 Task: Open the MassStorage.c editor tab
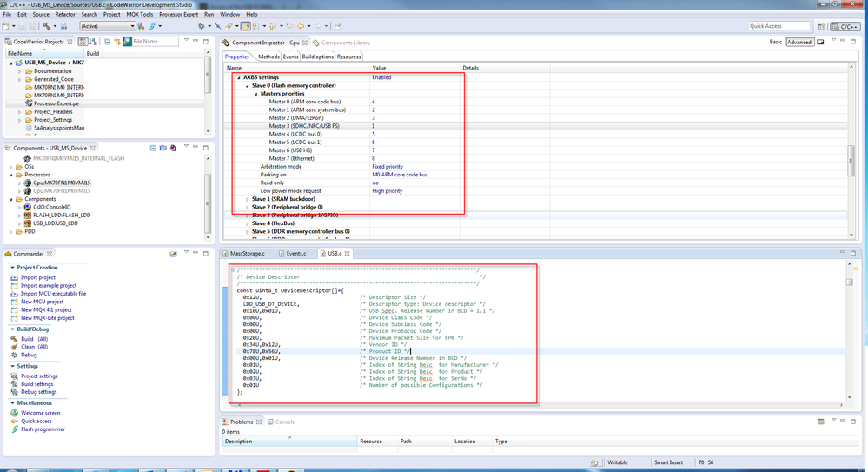[x=248, y=254]
